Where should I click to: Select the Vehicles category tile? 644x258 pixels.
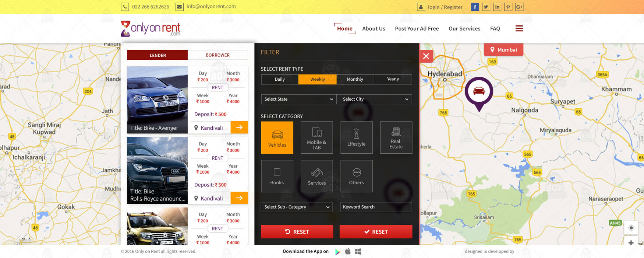click(x=277, y=137)
